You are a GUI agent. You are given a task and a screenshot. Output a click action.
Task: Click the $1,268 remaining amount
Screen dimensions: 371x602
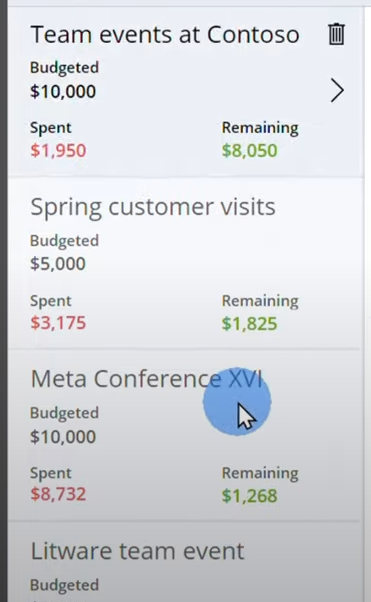(249, 496)
